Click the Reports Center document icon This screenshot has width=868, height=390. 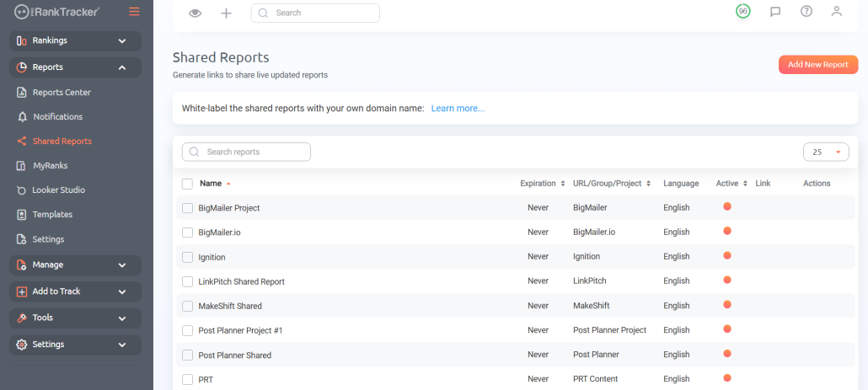pos(22,93)
